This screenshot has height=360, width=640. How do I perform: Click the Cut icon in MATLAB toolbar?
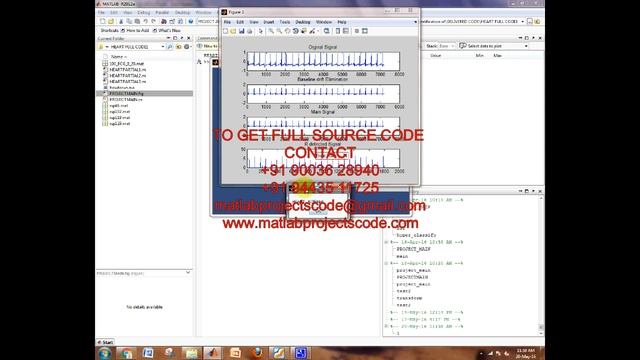[x=121, y=21]
